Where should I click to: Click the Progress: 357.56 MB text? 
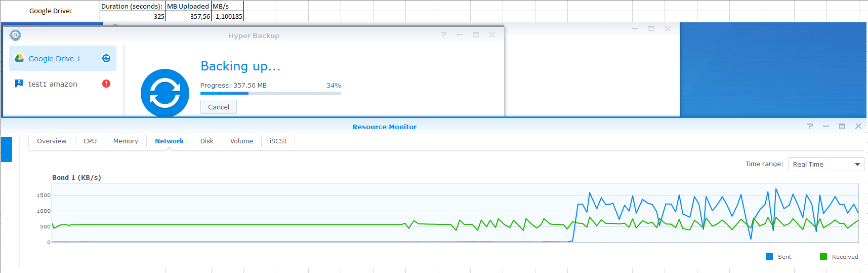pos(233,86)
